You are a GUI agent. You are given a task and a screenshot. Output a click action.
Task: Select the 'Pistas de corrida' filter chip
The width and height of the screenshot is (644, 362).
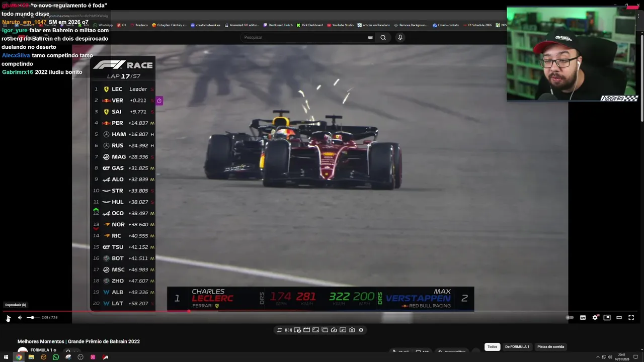pyautogui.click(x=550, y=346)
